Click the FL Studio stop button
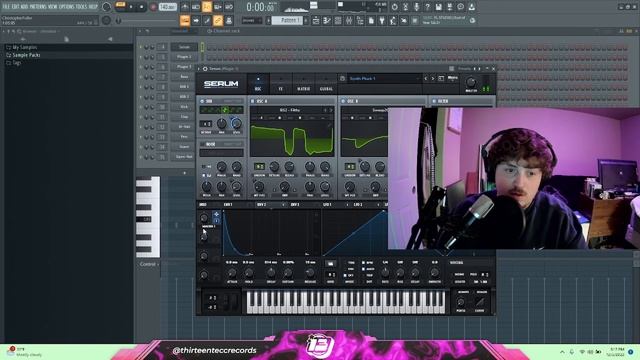The height and width of the screenshot is (360, 640). click(141, 7)
